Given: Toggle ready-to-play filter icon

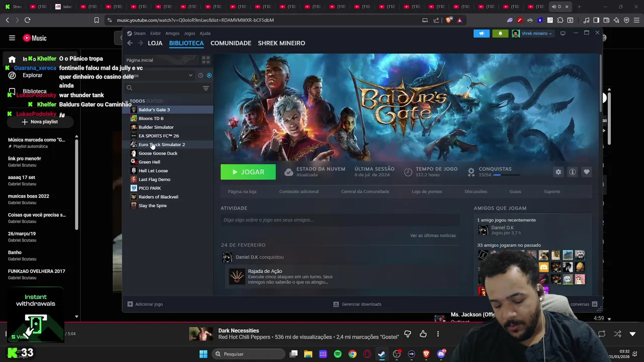Looking at the screenshot, I should point(209,75).
